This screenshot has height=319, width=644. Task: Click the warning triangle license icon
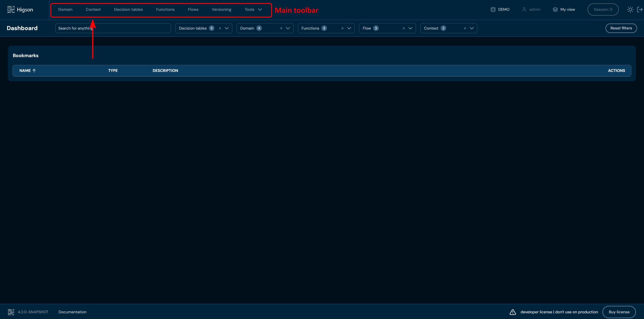(512, 312)
